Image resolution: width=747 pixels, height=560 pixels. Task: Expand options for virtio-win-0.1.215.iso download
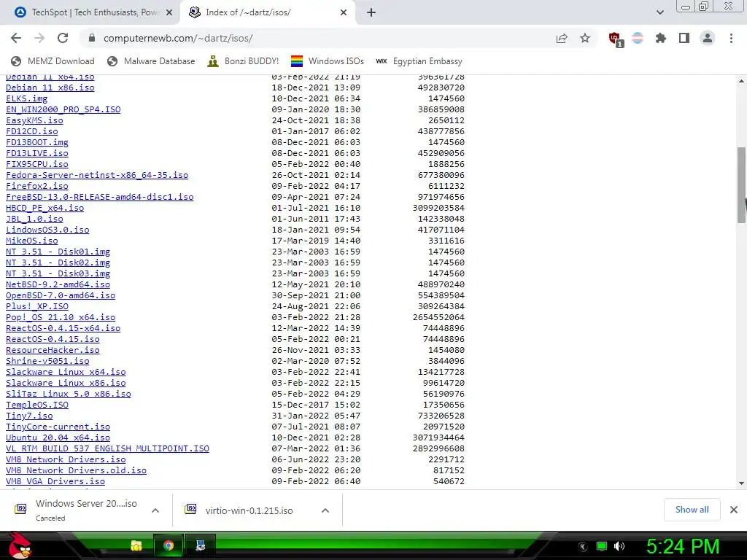click(x=325, y=510)
